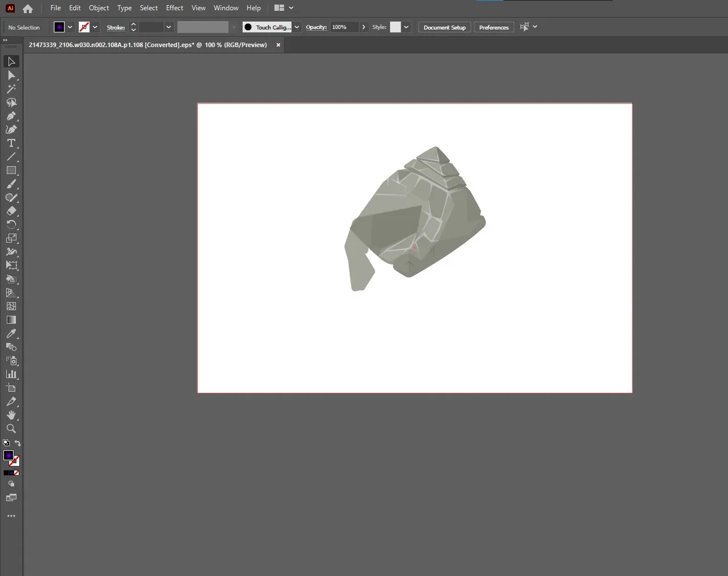Select the Gradient tool
The height and width of the screenshot is (576, 728).
pyautogui.click(x=11, y=320)
